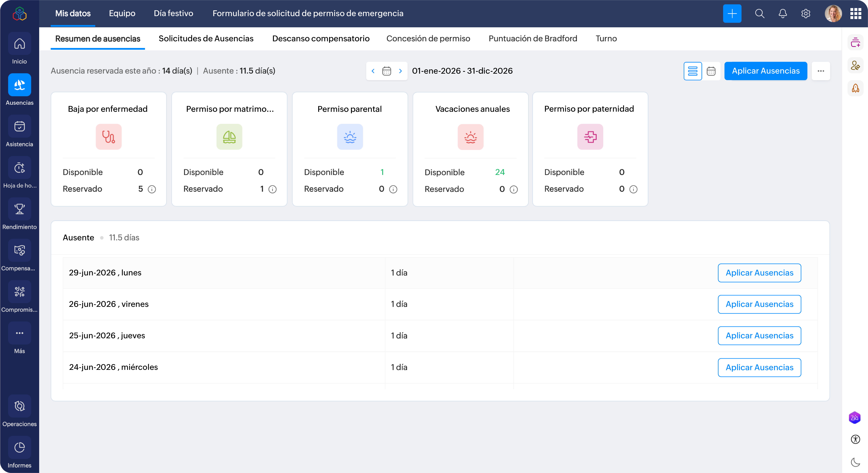Open Descanso compensatorio subtab
Screen dimensions: 868x473
click(x=321, y=39)
